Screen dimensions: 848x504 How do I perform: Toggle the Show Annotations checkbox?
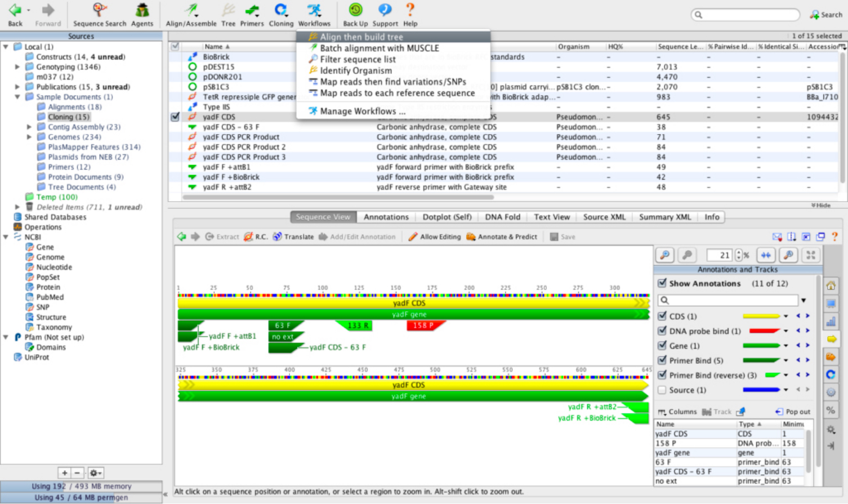pyautogui.click(x=662, y=283)
